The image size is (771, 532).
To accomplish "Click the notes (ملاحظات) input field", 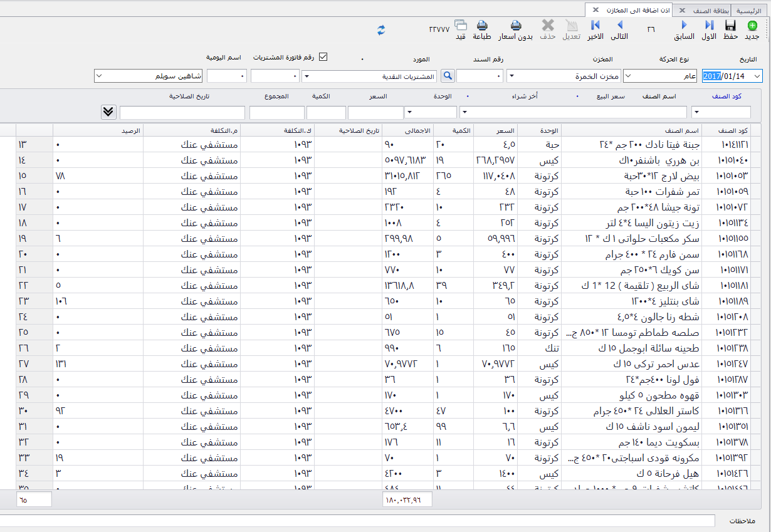I will pos(357,521).
